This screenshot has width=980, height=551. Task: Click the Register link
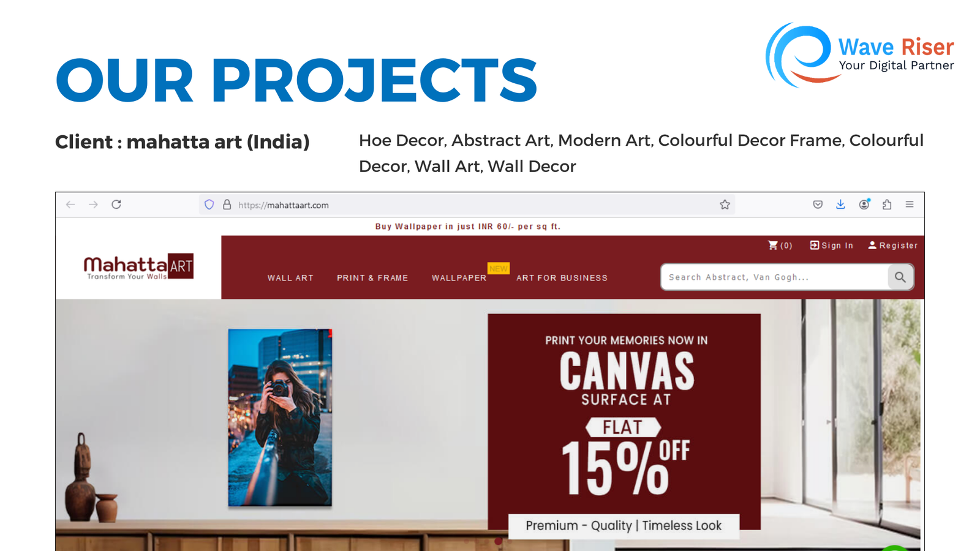click(x=893, y=246)
